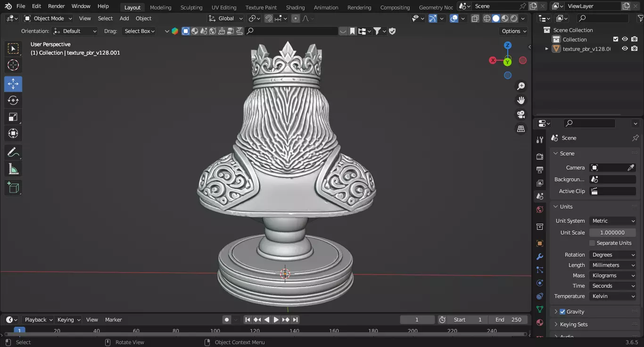Image resolution: width=644 pixels, height=347 pixels.
Task: Toggle Collection exclude checkbox in outliner
Action: [615, 40]
